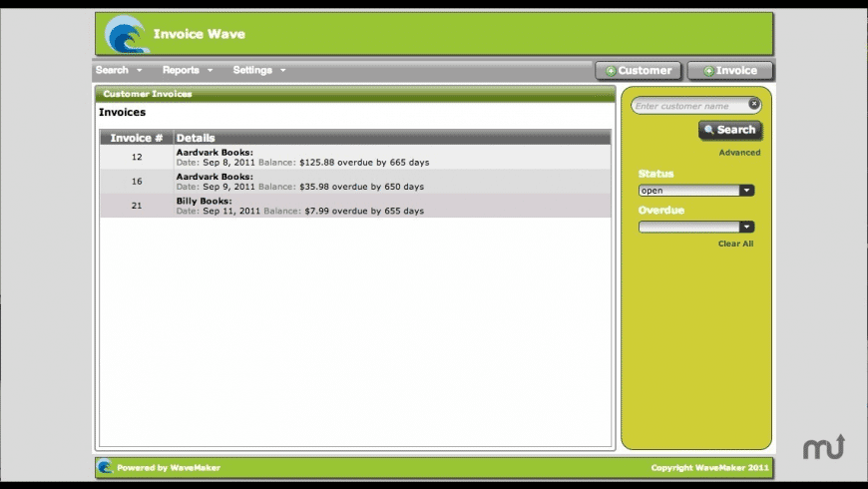The width and height of the screenshot is (868, 489).
Task: Select invoice number 16 row
Action: (x=355, y=182)
